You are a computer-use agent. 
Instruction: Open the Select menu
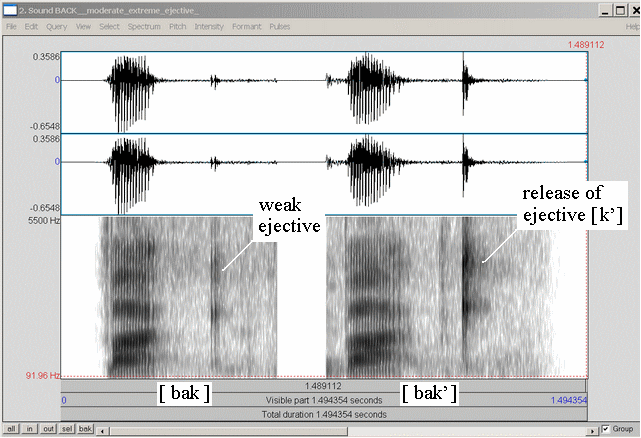point(109,26)
